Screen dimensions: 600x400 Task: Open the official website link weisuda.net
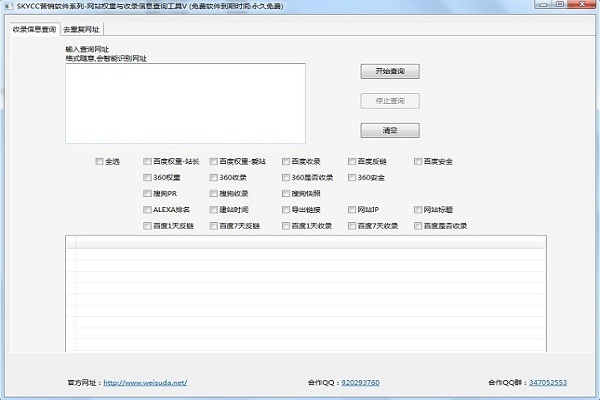145,382
